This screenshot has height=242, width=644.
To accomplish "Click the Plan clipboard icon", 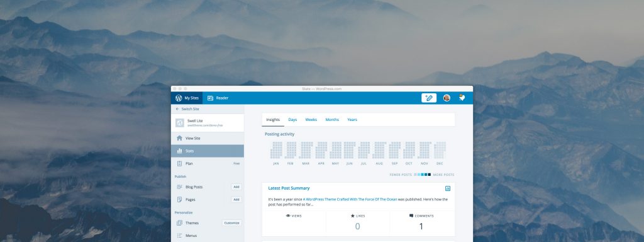I will [x=179, y=163].
